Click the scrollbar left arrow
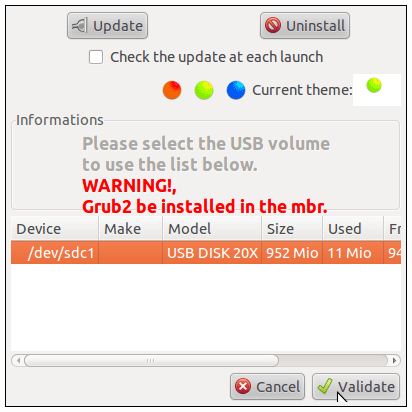 pyautogui.click(x=18, y=360)
